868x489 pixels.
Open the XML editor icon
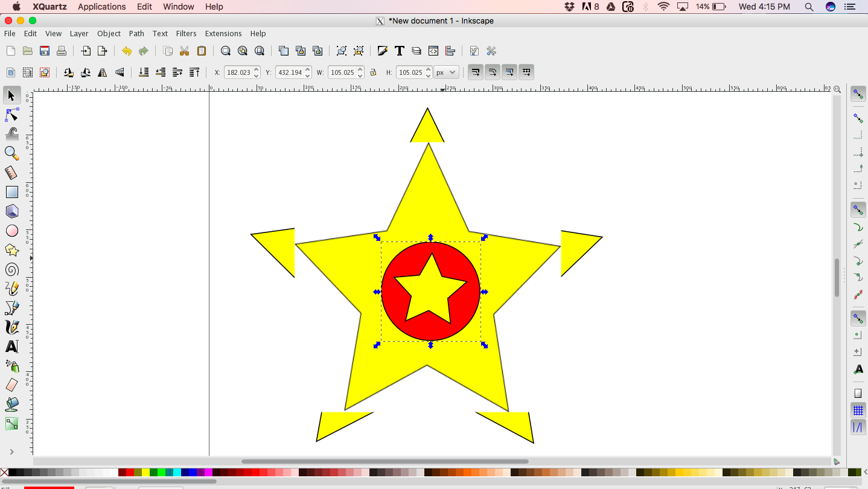[x=433, y=51]
